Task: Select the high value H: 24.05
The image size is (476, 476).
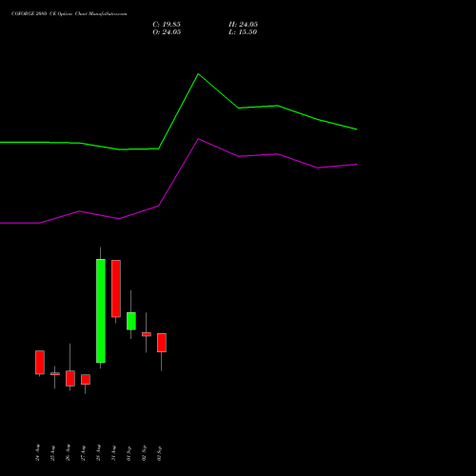Action: click(x=243, y=25)
